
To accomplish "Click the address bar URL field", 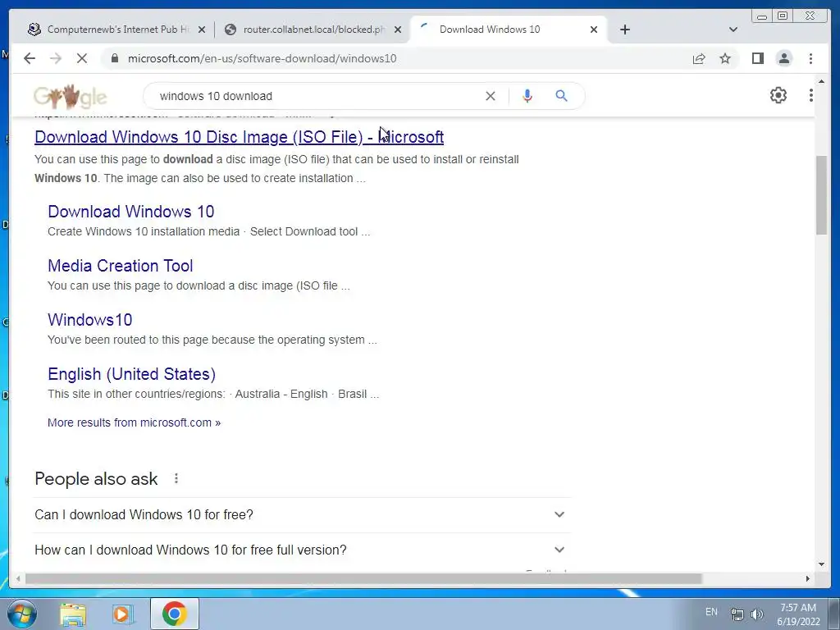I will pyautogui.click(x=396, y=58).
